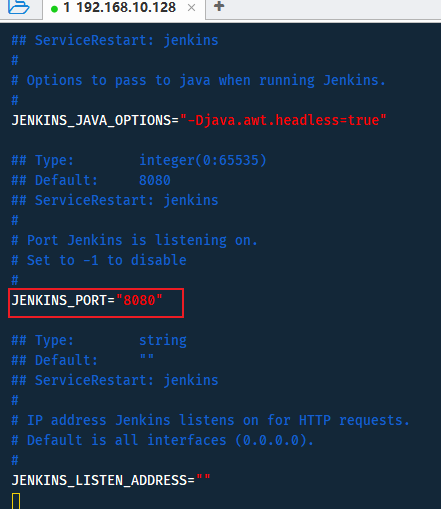Click the first "## ServiceRestart: jenkins" line at top
This screenshot has width=441, height=509.
pyautogui.click(x=115, y=41)
